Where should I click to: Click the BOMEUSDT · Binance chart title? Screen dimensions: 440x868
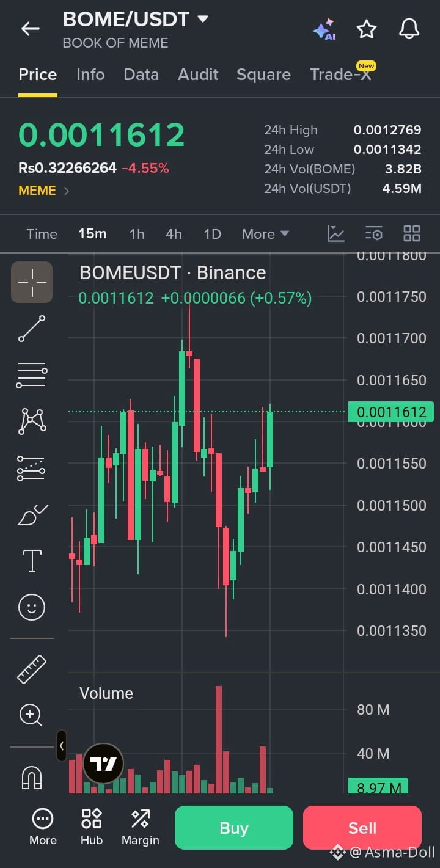click(173, 272)
